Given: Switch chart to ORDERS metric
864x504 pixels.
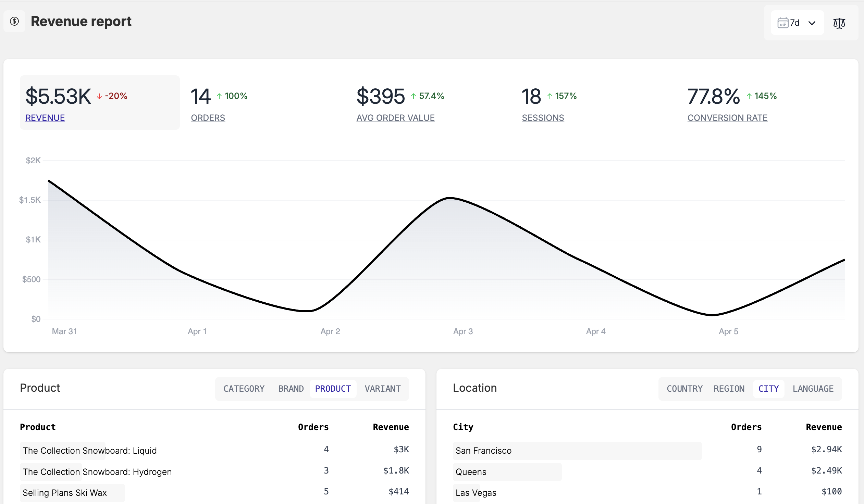Looking at the screenshot, I should pyautogui.click(x=208, y=118).
